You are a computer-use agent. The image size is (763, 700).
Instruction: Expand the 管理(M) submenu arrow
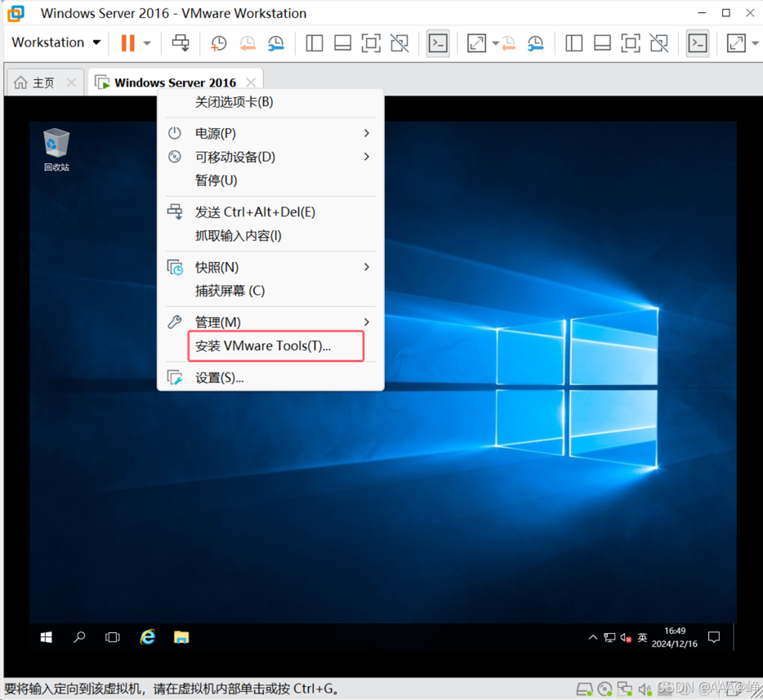point(367,322)
